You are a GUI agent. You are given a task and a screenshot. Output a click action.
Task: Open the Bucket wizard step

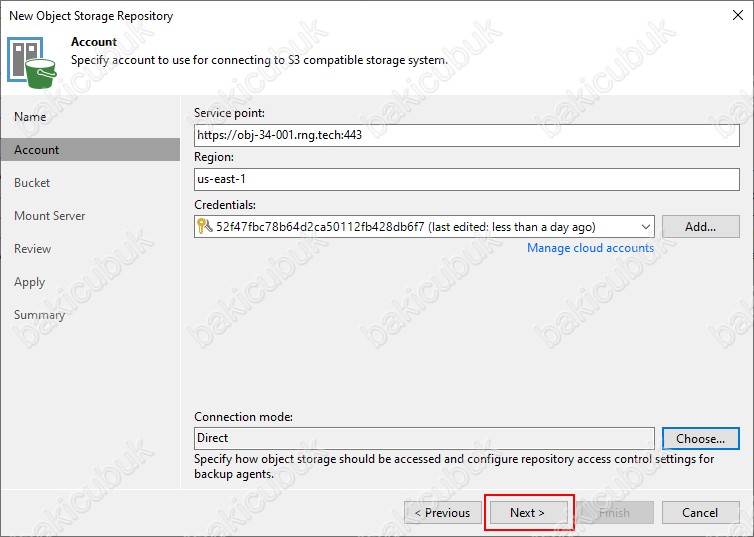(x=32, y=183)
